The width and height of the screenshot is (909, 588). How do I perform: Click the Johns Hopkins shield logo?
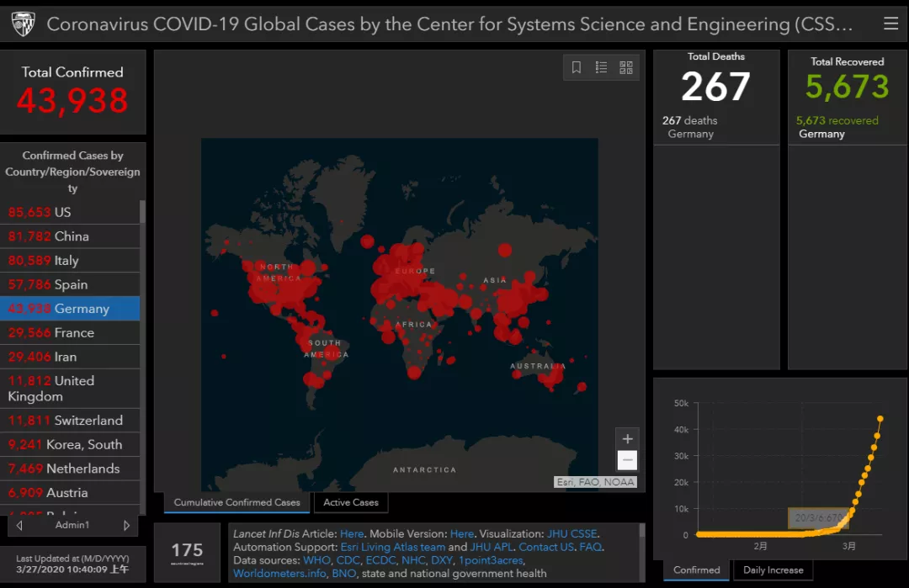[x=24, y=24]
